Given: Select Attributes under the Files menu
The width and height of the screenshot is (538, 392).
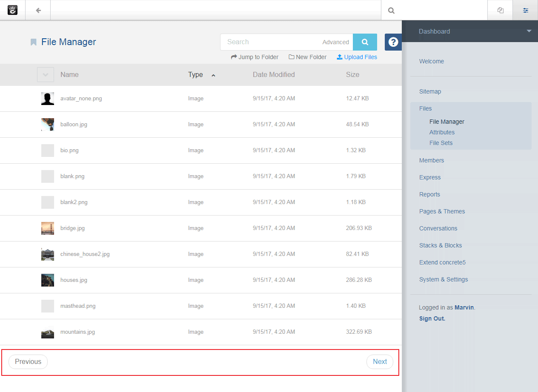Looking at the screenshot, I should point(442,132).
